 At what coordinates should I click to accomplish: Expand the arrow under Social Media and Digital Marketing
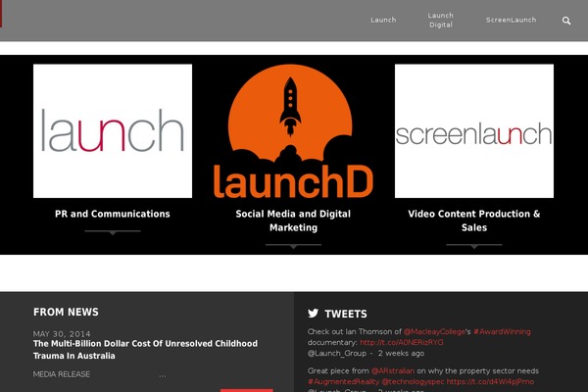pyautogui.click(x=293, y=246)
